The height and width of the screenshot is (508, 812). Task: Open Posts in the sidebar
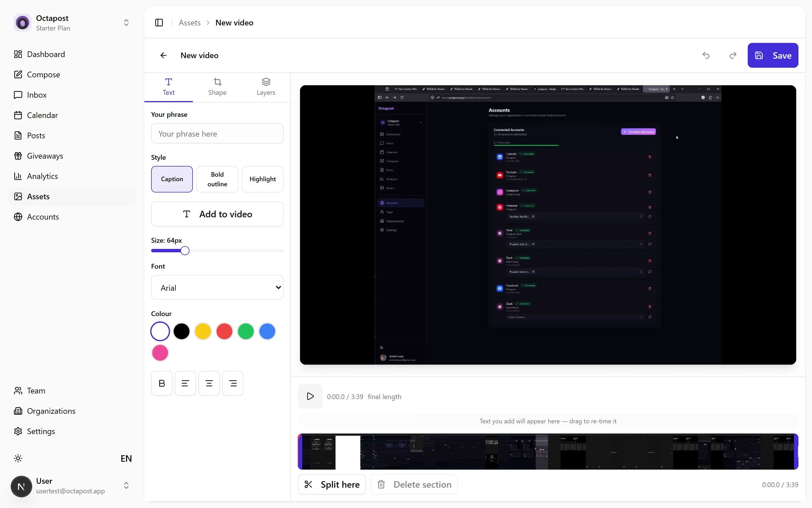72,135
